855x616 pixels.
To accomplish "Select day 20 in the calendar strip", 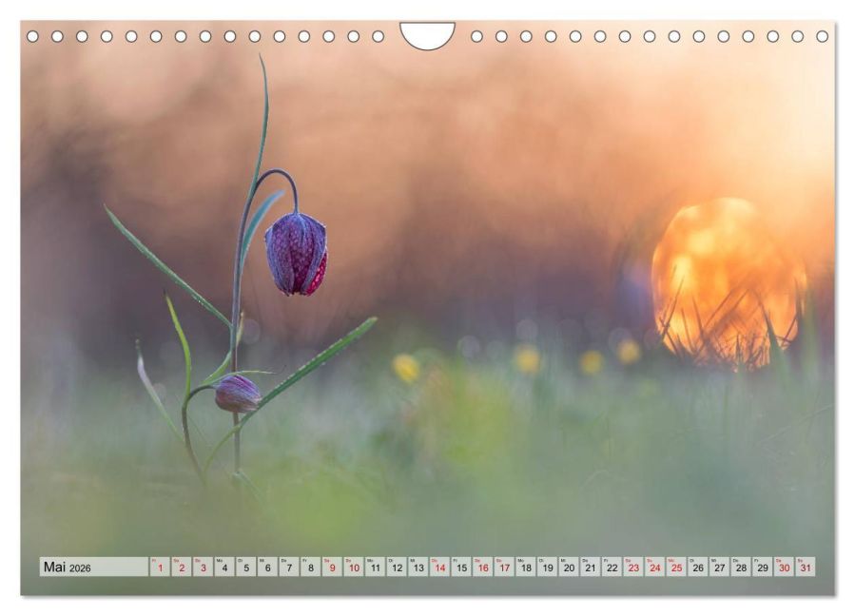I will 570,567.
